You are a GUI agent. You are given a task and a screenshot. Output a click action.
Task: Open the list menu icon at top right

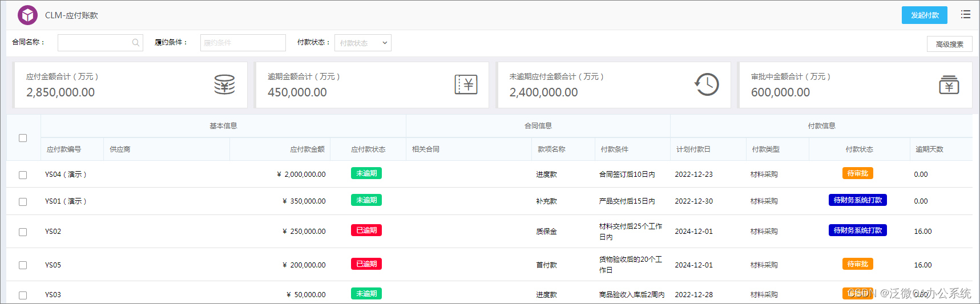pos(965,15)
